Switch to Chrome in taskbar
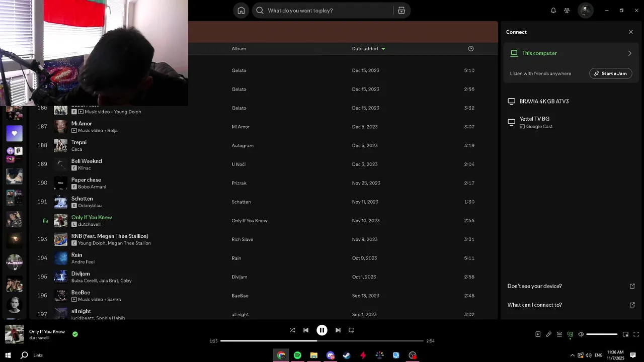 (x=281, y=355)
